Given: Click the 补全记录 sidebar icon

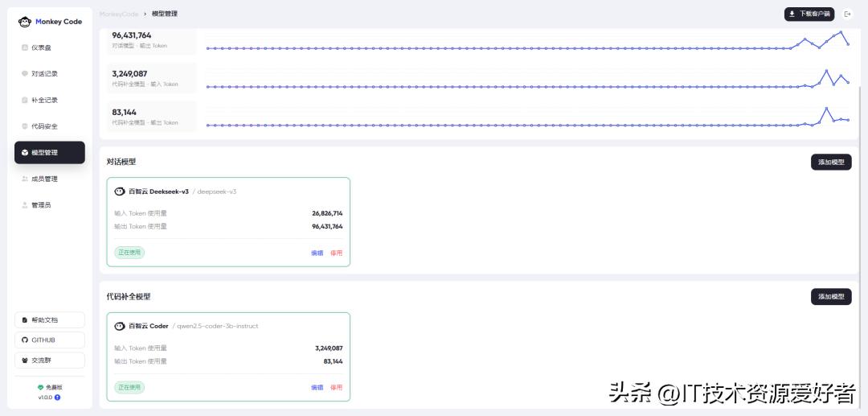Looking at the screenshot, I should coord(24,101).
